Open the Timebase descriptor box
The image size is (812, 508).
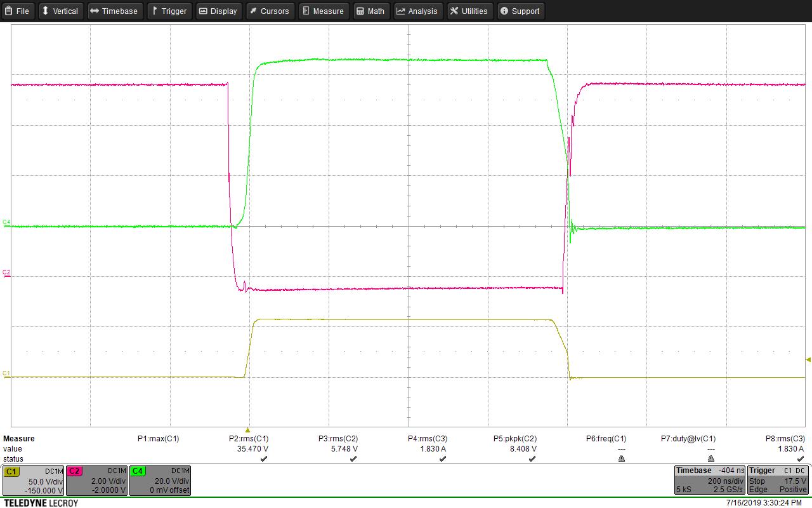pyautogui.click(x=709, y=481)
